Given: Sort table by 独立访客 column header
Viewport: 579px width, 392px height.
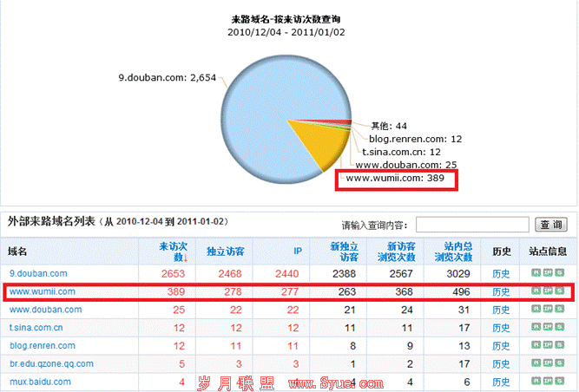Looking at the screenshot, I should (x=225, y=252).
